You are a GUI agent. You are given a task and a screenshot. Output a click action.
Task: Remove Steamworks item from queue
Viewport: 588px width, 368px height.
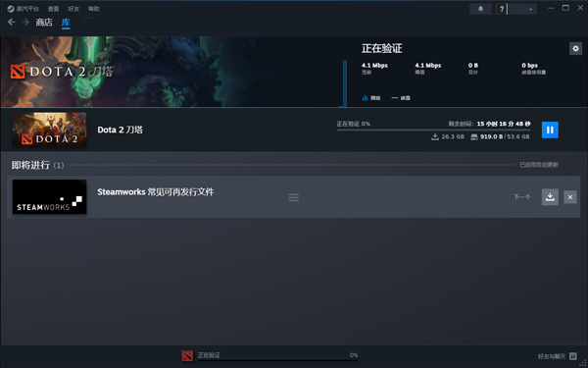pos(570,197)
